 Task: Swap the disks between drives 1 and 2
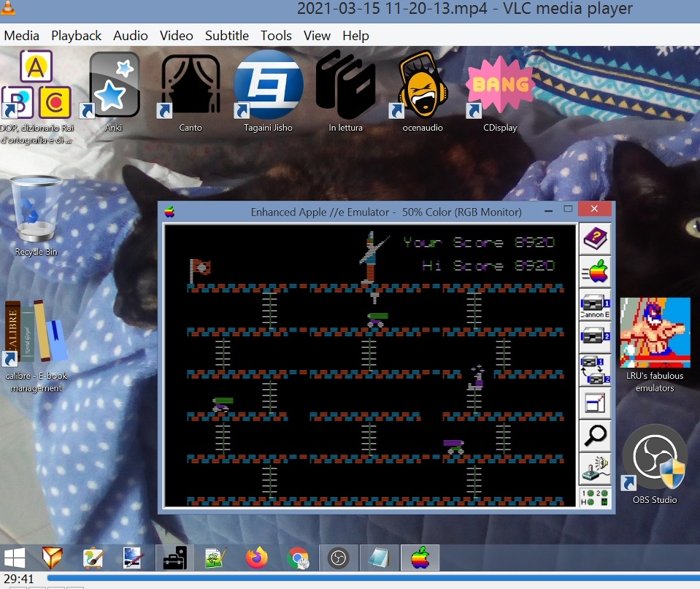point(595,369)
